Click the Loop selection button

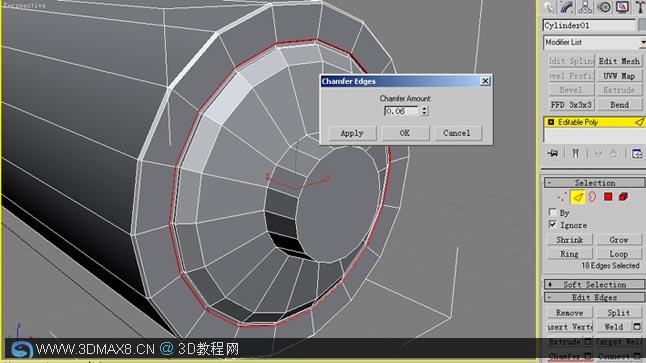tap(619, 254)
